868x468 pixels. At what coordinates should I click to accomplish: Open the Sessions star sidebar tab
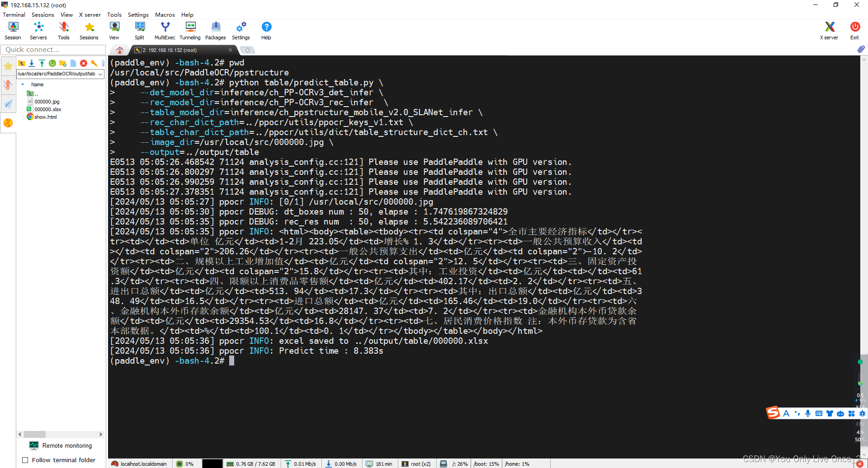click(x=8, y=67)
